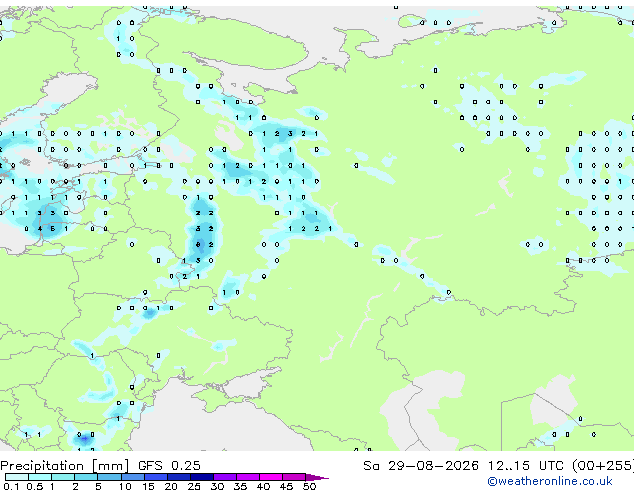The width and height of the screenshot is (634, 490).
Task: Pick the legend swatch between 2 and 5
Action: point(87,477)
